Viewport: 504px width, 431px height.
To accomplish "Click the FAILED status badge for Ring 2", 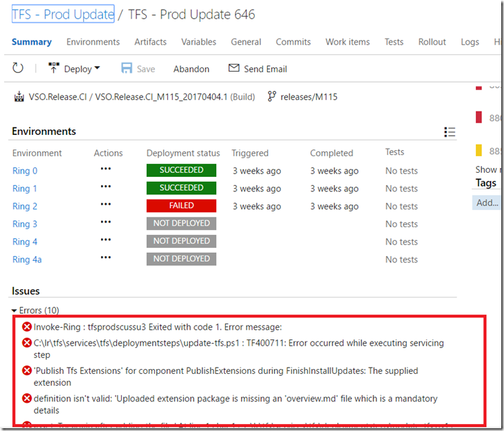I will point(181,206).
